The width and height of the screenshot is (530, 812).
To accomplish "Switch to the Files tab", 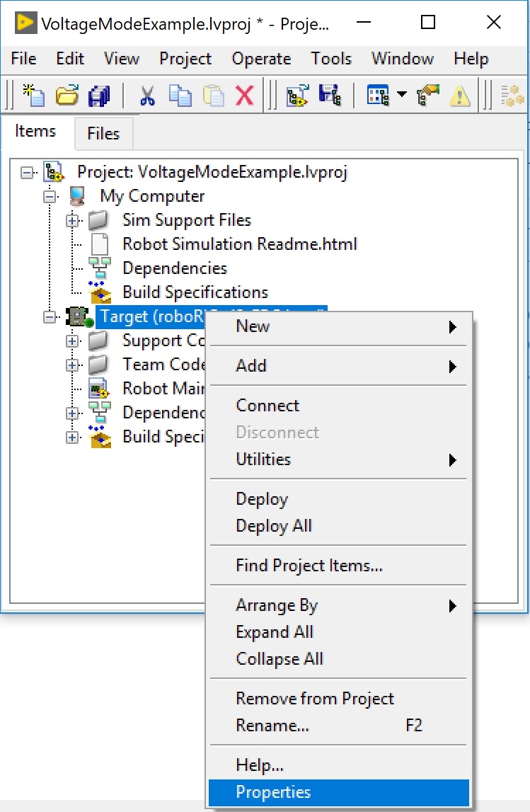I will coord(103,134).
